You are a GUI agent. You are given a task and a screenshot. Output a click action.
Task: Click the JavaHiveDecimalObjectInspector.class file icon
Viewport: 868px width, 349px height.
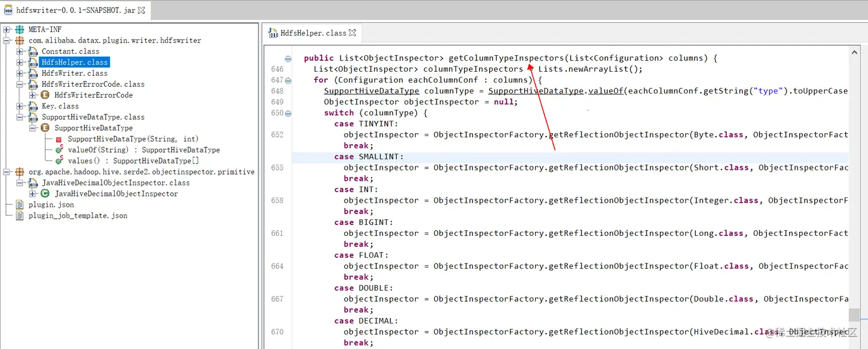(x=33, y=183)
